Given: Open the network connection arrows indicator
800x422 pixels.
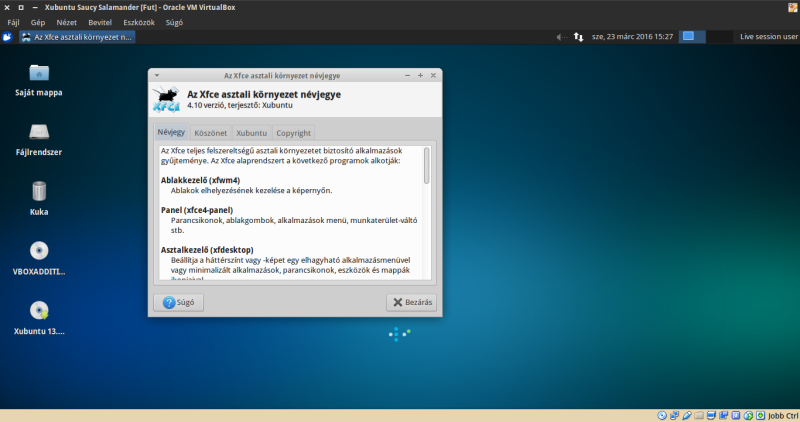Looking at the screenshot, I should (578, 37).
